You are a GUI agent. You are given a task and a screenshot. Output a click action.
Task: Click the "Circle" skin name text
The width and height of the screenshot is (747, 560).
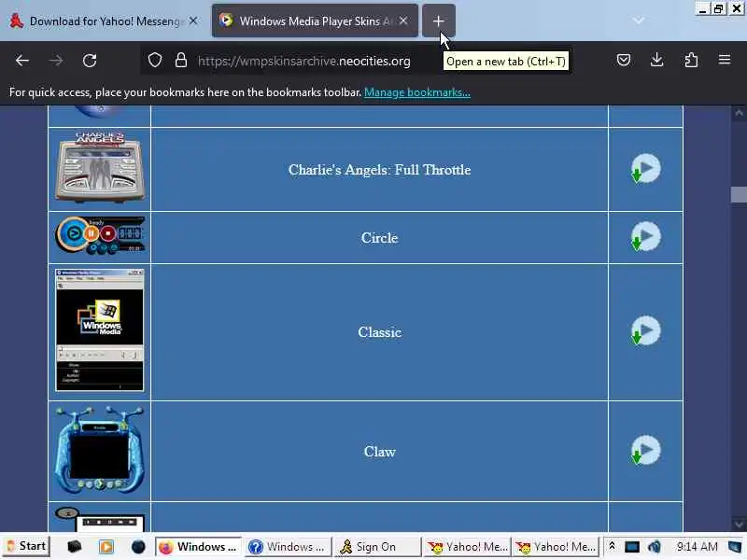pyautogui.click(x=380, y=238)
